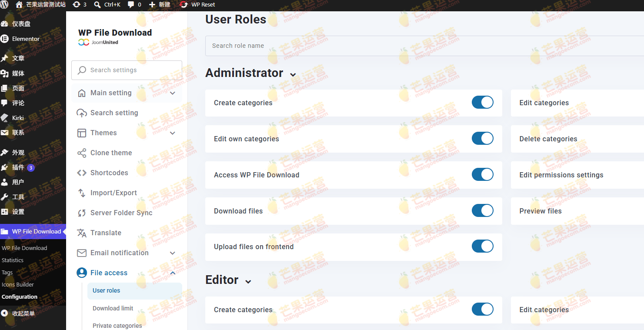Screen dimensions: 644x330
Task: Toggle Administrator Download files switch
Action: click(x=483, y=211)
